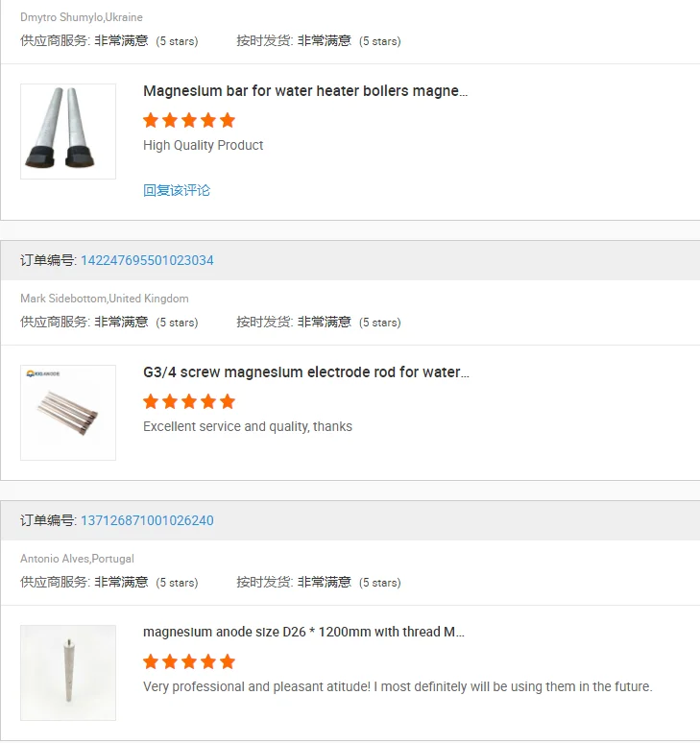The image size is (700, 743).
Task: Open the 'magnesium anode size D26 * 1200mm' title
Action: point(304,633)
